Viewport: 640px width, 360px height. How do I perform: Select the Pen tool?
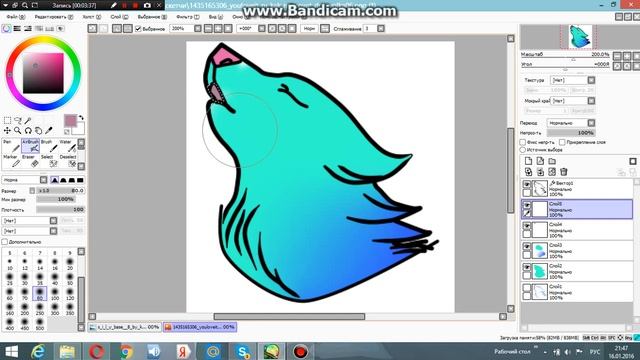[x=11, y=146]
